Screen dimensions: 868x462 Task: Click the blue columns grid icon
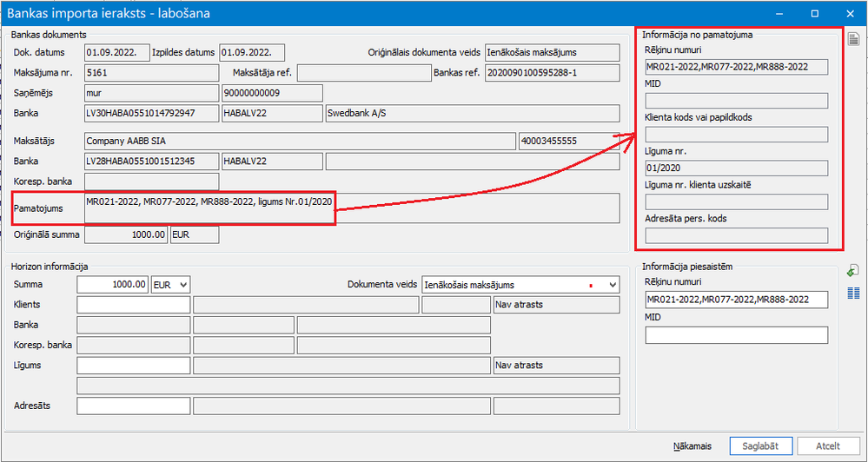pos(853,293)
